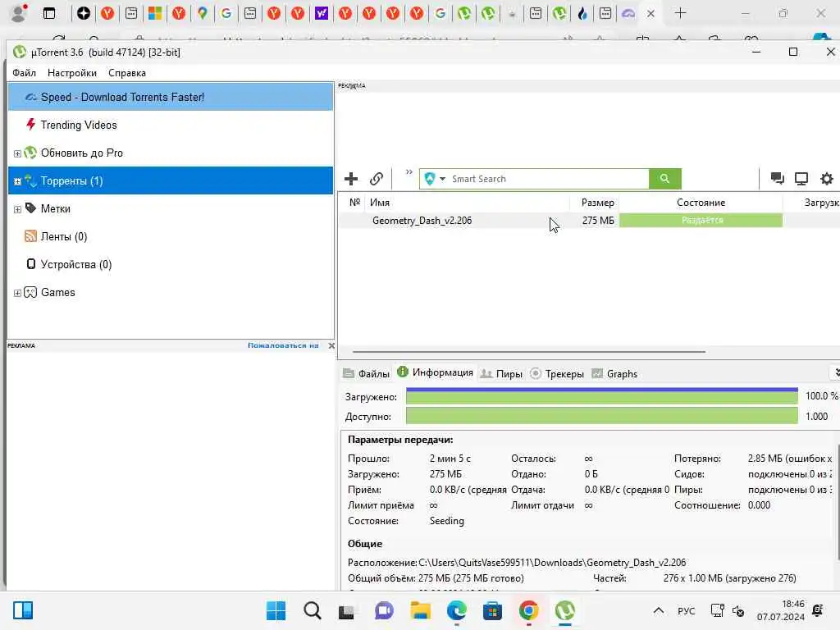Close the sidebar advertisement with X
Image resolution: width=840 pixels, height=630 pixels.
(x=331, y=345)
